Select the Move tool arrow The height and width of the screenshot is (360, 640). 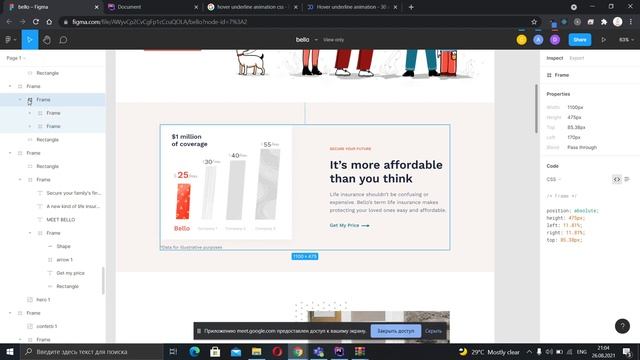(x=30, y=40)
